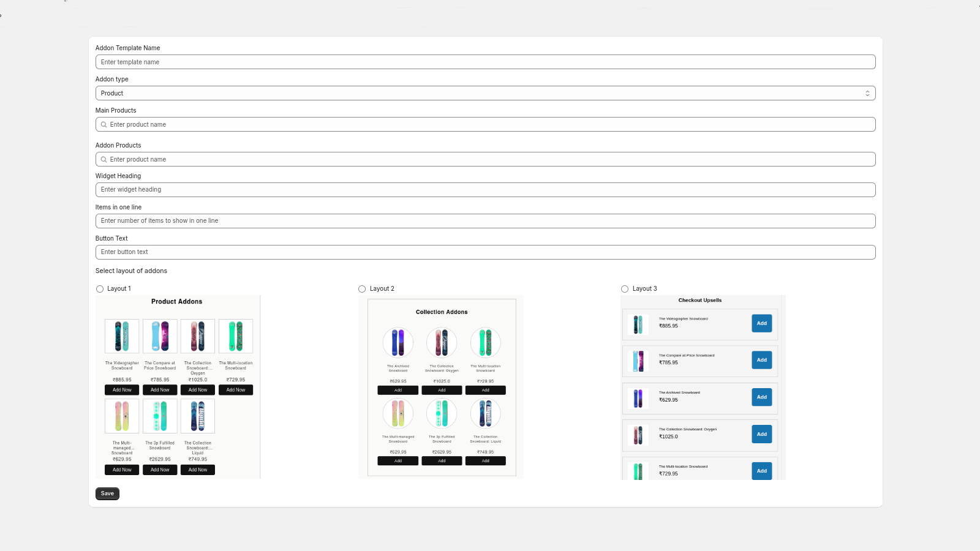Click Add Now under The Collection Snowboard: Liquid
980x551 pixels.
197,470
